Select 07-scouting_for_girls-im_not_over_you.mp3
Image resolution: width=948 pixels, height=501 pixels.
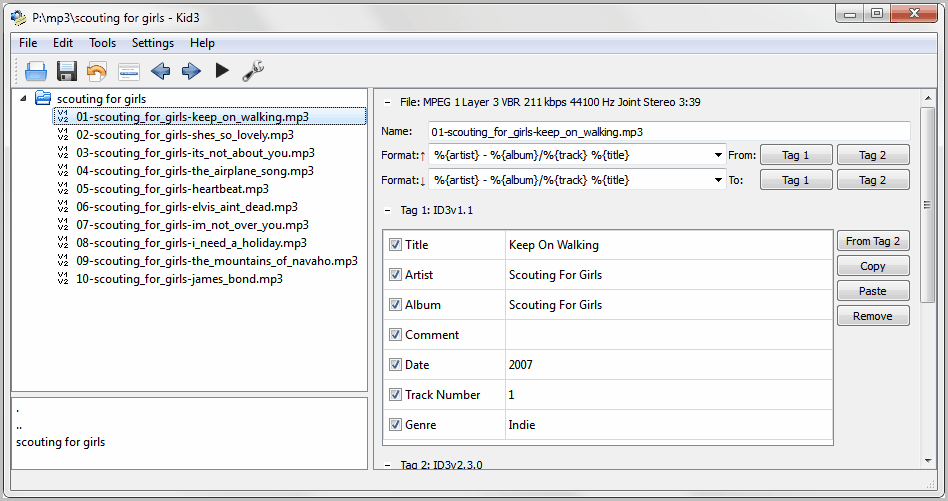pos(192,225)
